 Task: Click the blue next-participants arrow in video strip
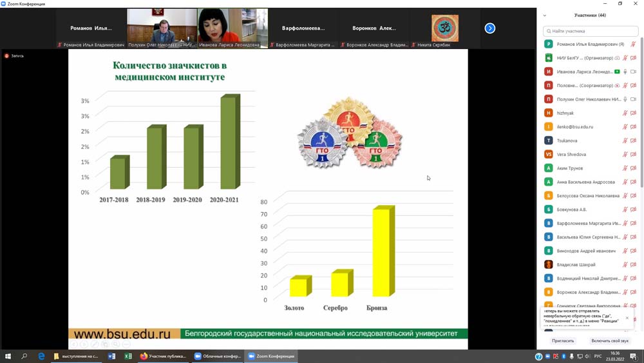point(489,28)
